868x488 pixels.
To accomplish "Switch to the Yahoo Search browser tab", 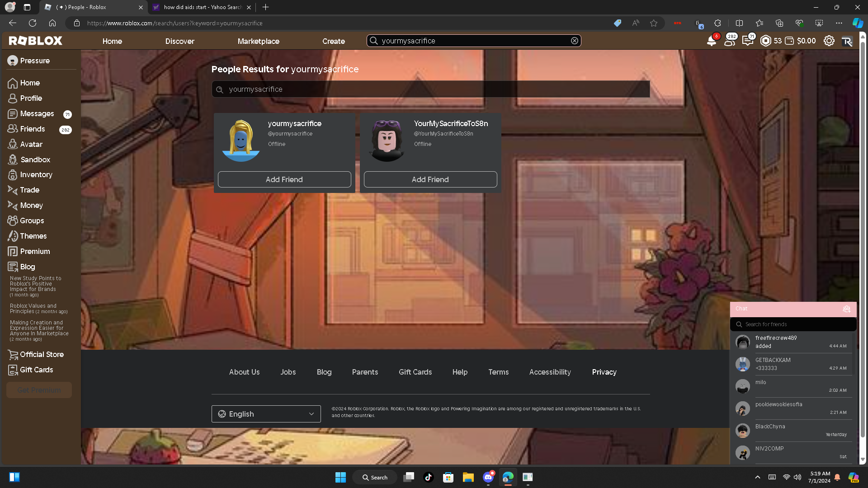I will click(x=202, y=7).
